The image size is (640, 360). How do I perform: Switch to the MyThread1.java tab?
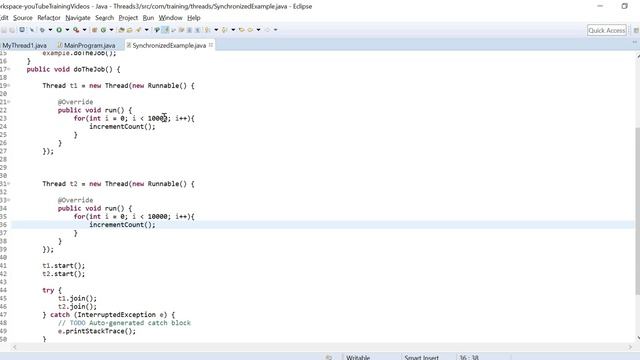(24, 45)
